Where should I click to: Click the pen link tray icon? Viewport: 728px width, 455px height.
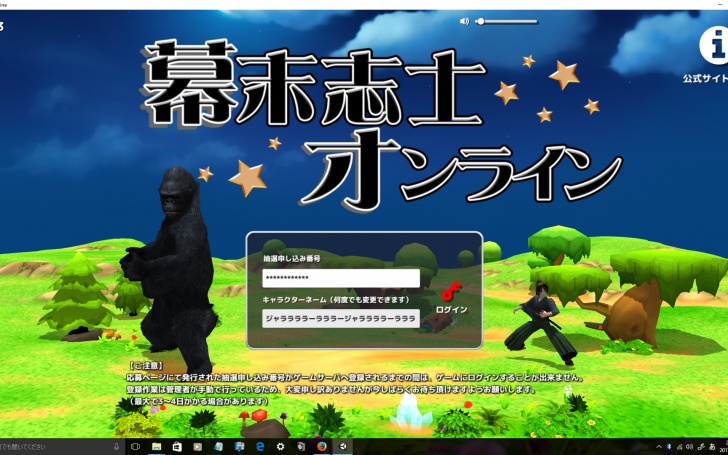pyautogui.click(x=701, y=447)
